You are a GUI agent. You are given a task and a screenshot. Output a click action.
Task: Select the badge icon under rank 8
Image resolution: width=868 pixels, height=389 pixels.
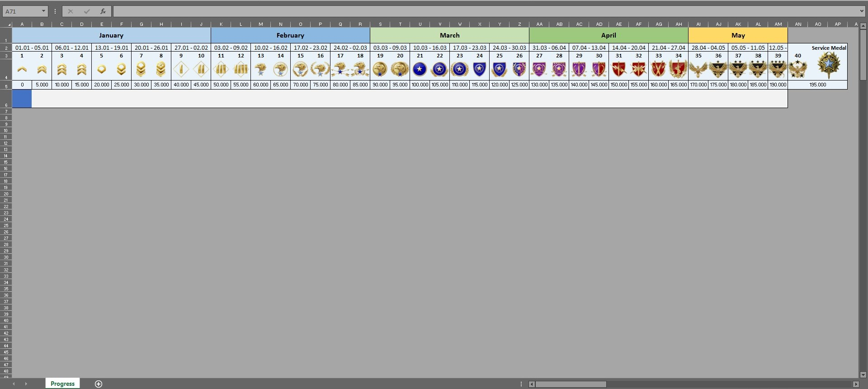coord(161,69)
